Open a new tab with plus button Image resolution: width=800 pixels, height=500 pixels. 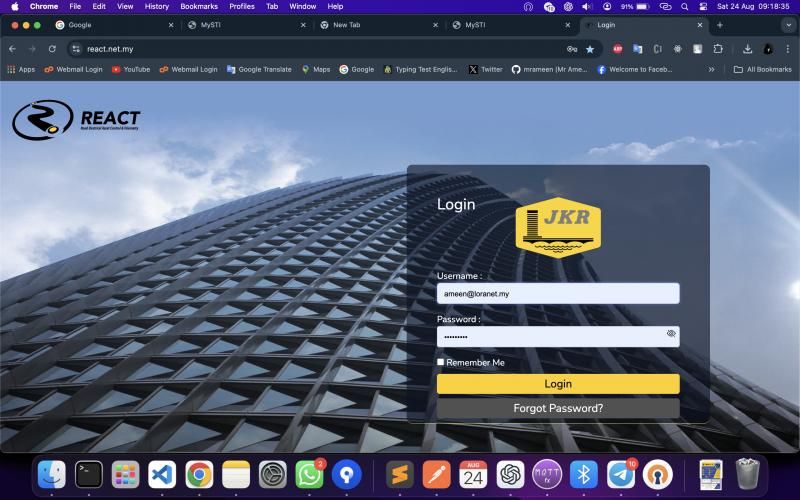[x=719, y=25]
